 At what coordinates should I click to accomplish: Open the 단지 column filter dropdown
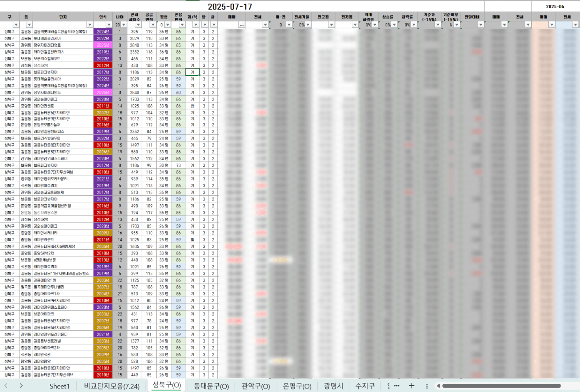(90, 24)
